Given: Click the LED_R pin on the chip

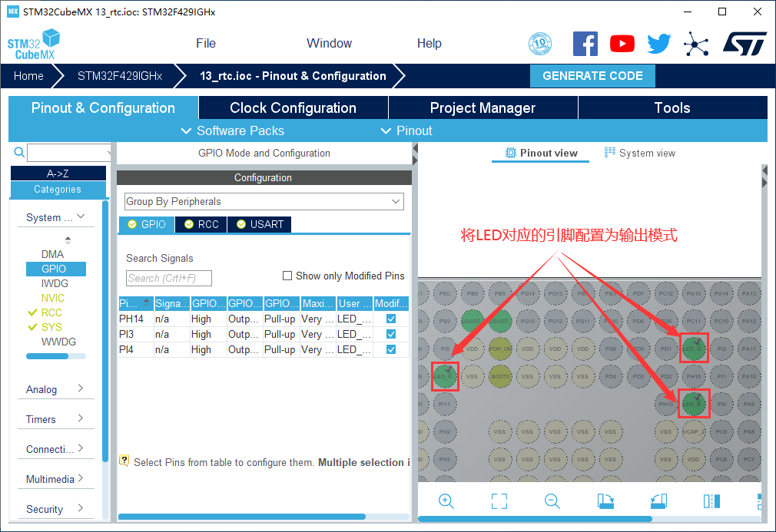Looking at the screenshot, I should [x=445, y=375].
